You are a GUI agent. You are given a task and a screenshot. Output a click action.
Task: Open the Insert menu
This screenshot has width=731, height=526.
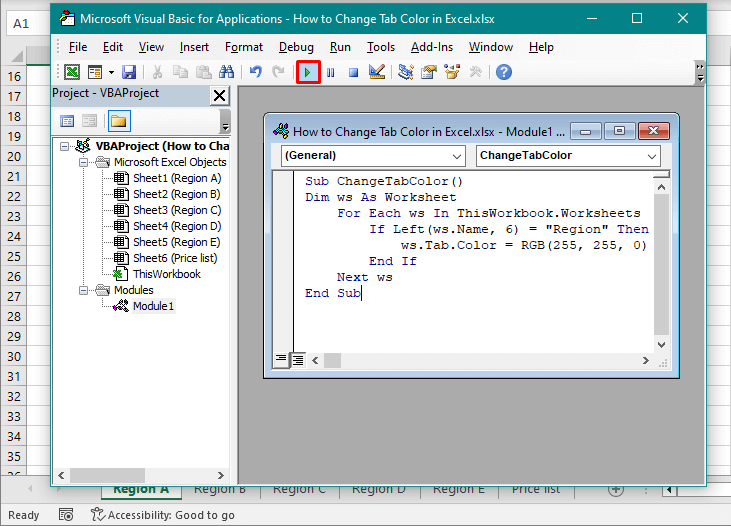click(194, 47)
